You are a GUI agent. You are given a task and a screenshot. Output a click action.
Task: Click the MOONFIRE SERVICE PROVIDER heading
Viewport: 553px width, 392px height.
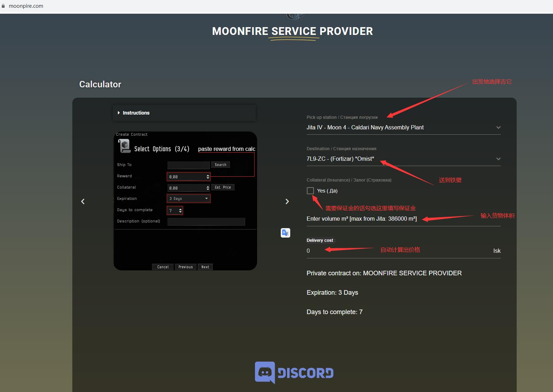coord(292,31)
